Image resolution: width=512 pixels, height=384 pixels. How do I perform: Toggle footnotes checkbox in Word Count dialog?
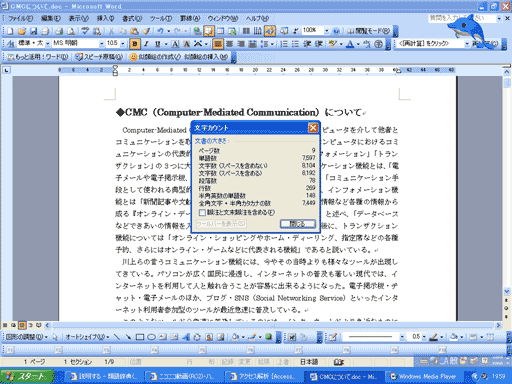202,212
